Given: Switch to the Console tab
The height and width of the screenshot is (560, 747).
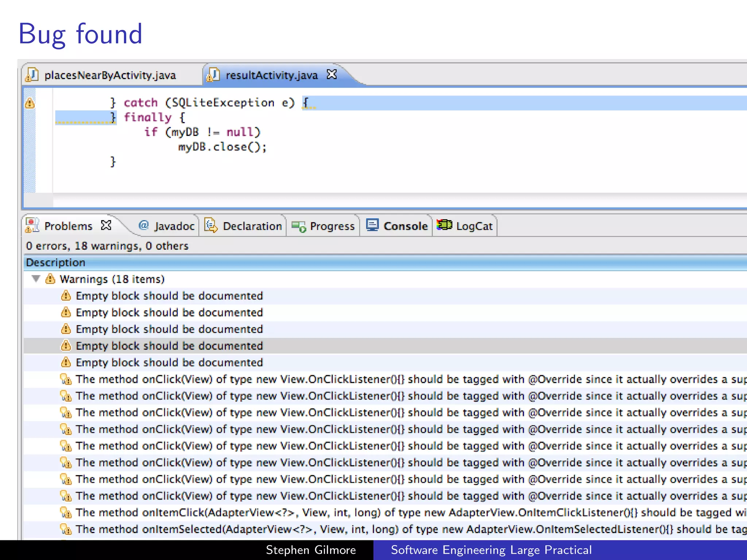Looking at the screenshot, I should (397, 226).
